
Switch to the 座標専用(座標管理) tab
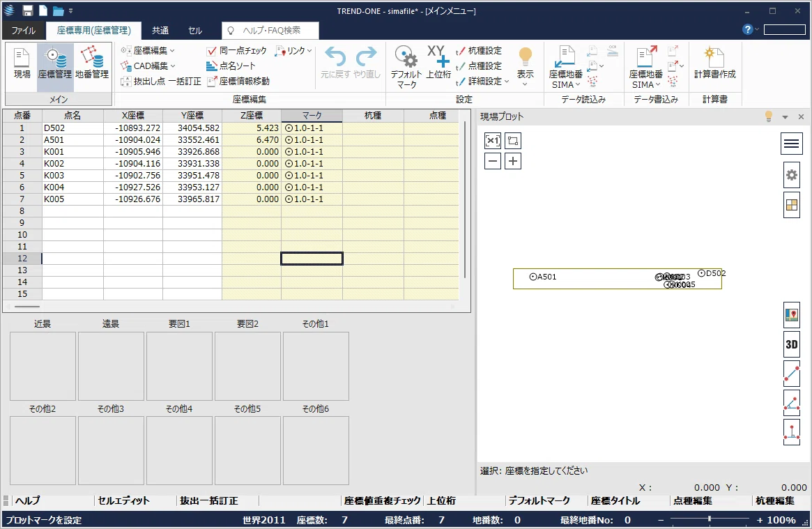[93, 31]
